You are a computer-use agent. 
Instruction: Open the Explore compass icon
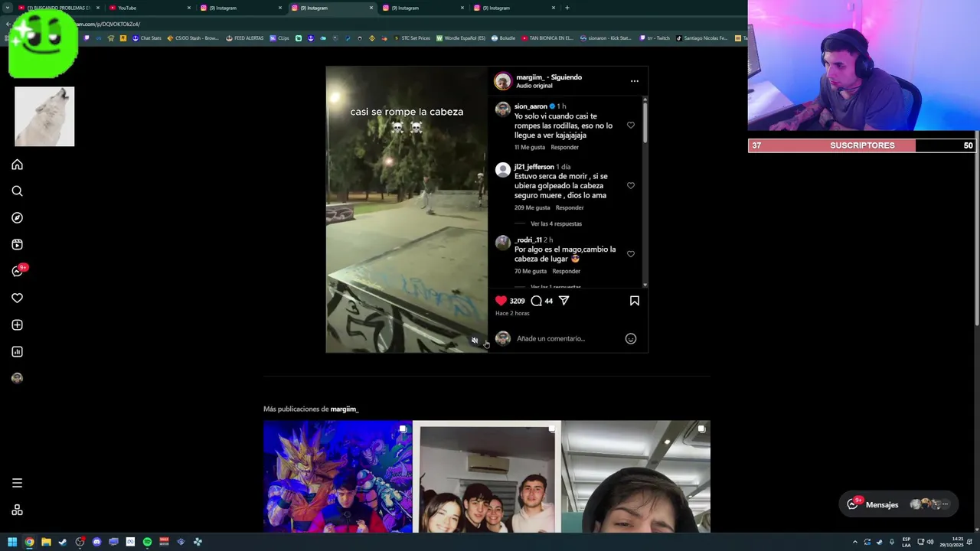tap(17, 218)
